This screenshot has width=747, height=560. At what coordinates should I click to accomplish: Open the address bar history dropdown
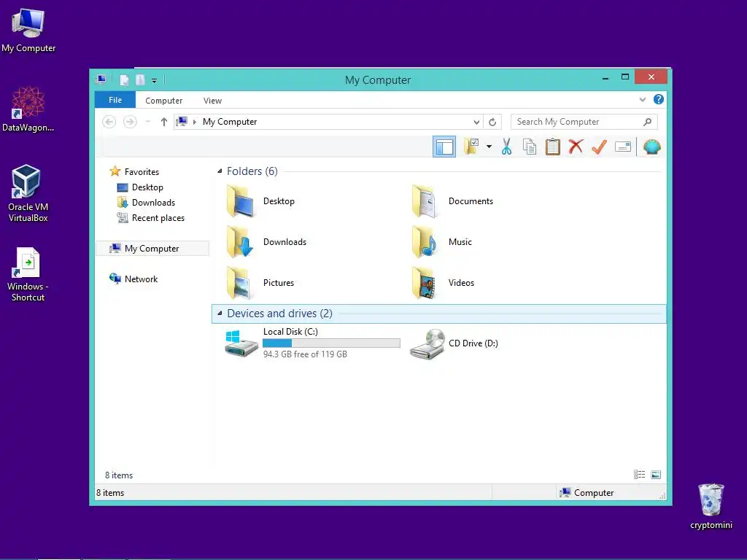pyautogui.click(x=476, y=122)
